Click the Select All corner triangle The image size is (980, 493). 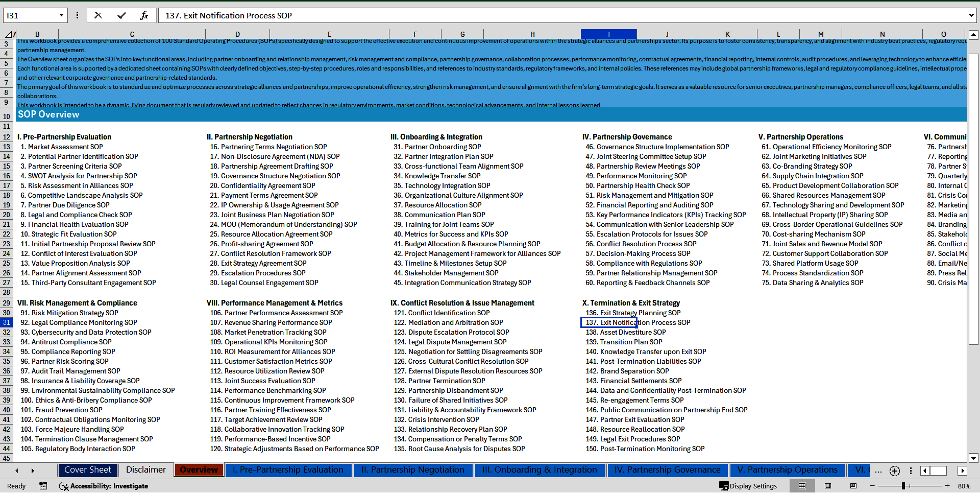tap(9, 34)
